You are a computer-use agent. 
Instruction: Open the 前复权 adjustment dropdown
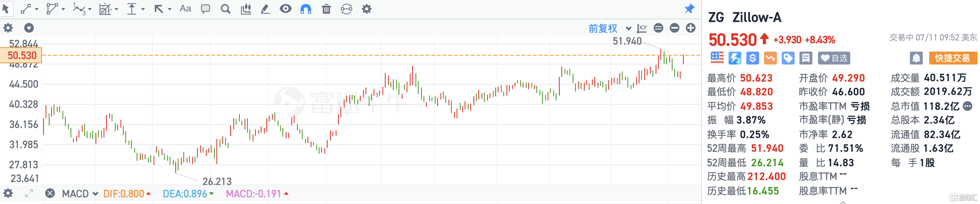[x=610, y=28]
